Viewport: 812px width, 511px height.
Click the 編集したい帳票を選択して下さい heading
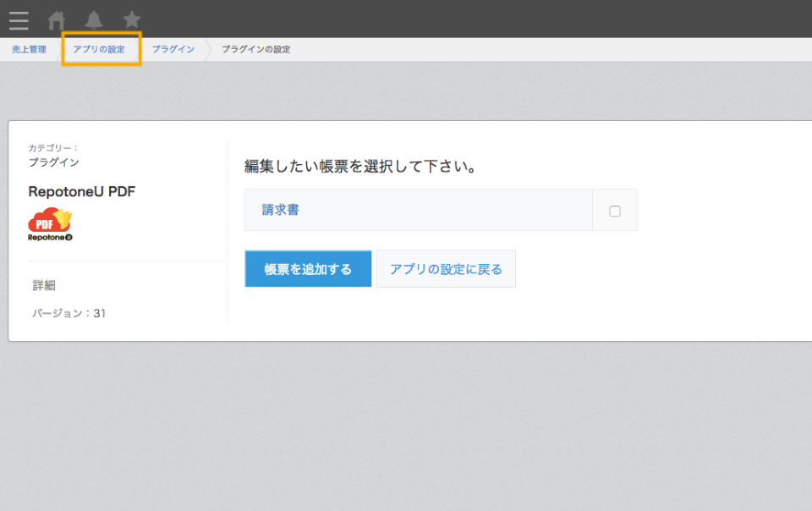coord(360,166)
